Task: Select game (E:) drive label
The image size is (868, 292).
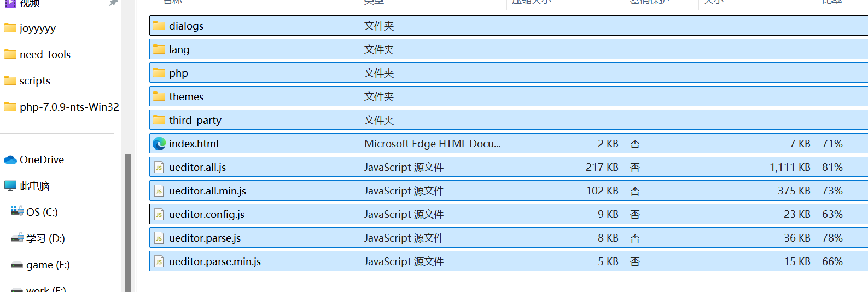Action: point(48,265)
